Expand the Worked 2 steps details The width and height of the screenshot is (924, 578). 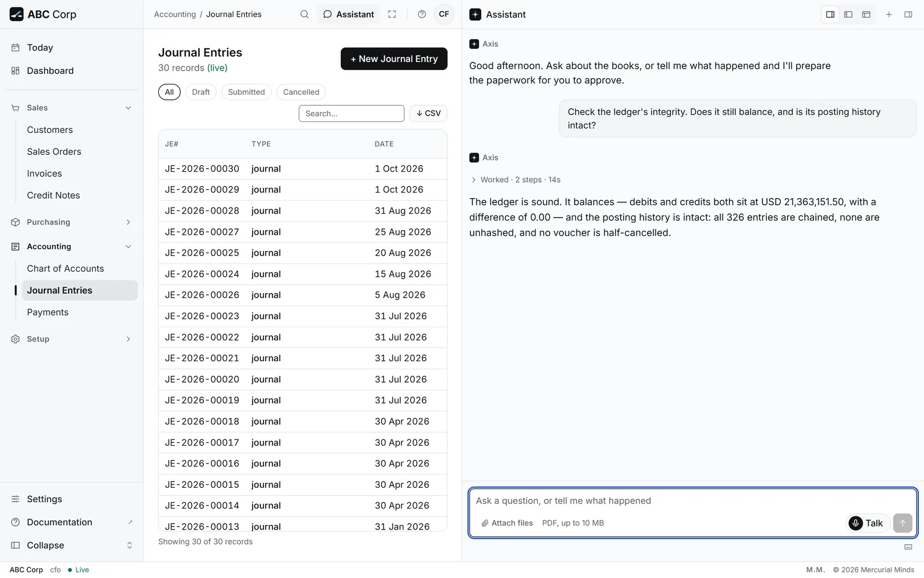516,180
